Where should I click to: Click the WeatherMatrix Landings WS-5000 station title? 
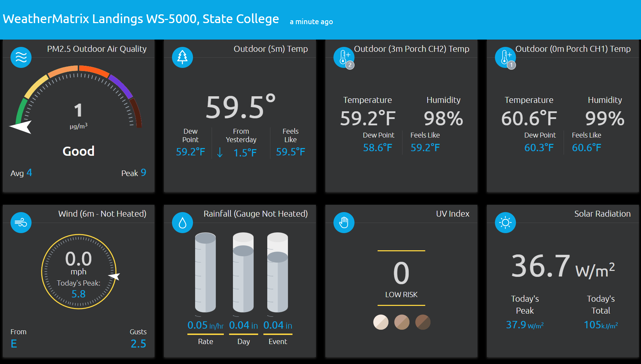tap(141, 19)
